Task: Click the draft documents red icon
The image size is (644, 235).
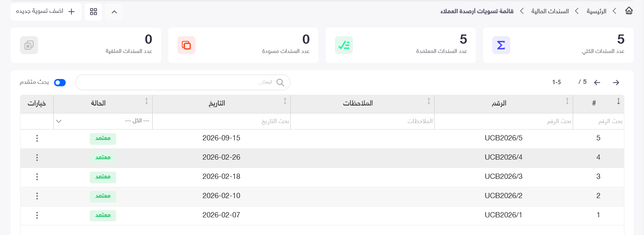Action: [186, 45]
